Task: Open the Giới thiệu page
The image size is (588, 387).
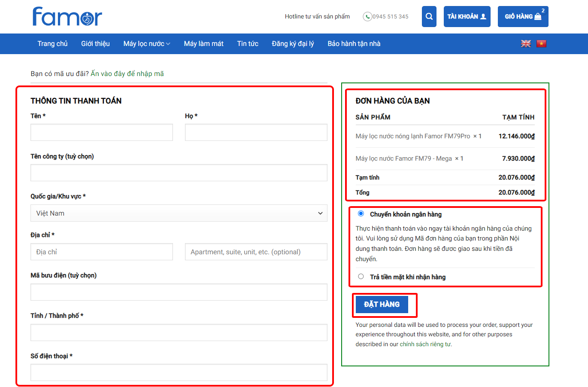Action: 95,43
